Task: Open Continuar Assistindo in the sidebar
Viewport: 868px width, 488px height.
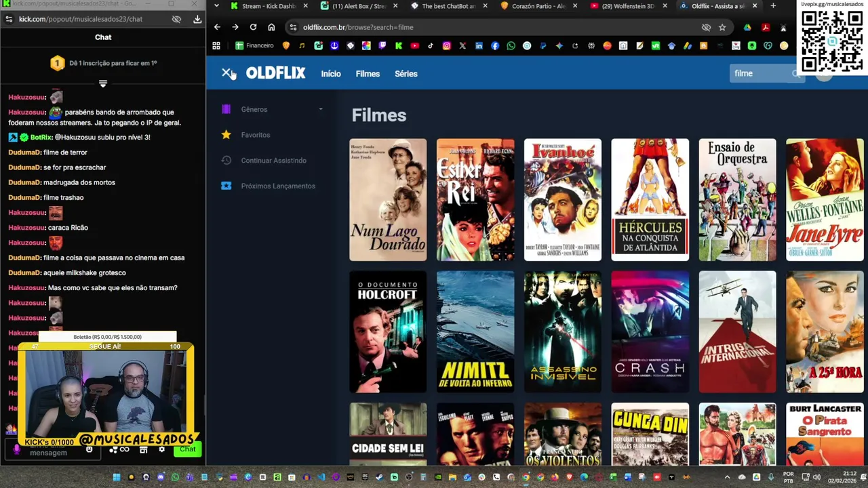Action: [273, 161]
